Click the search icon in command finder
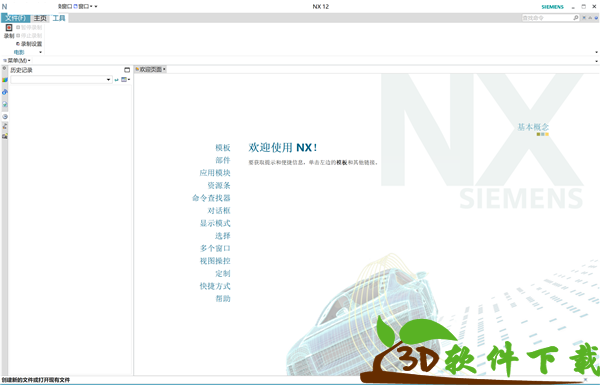The image size is (600, 385). (576, 18)
